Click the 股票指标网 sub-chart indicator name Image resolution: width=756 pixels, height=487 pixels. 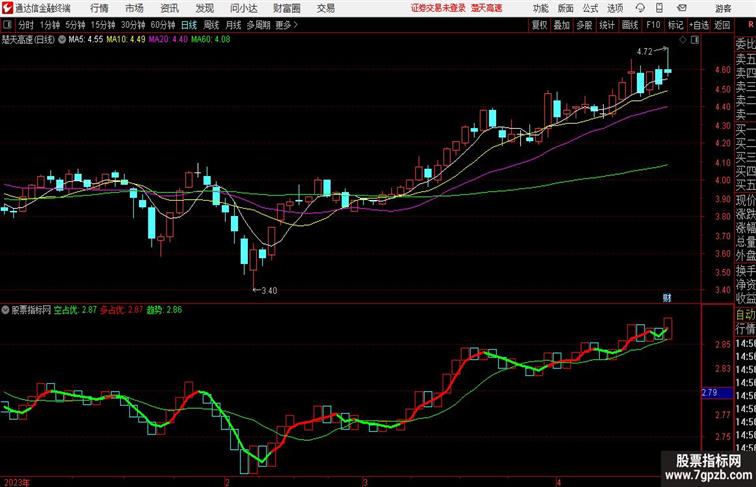[x=31, y=310]
